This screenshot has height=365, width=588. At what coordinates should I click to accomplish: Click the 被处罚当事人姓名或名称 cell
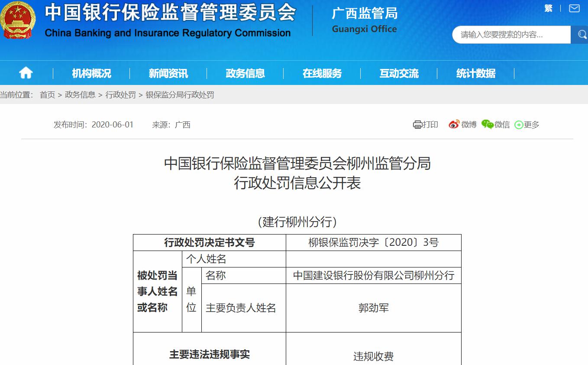[x=158, y=292]
